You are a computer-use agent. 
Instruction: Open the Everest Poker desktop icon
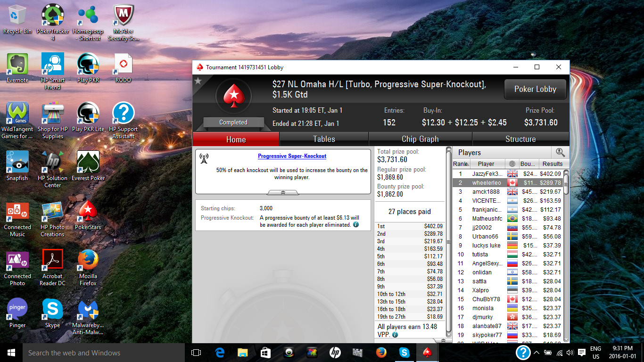[x=88, y=166]
